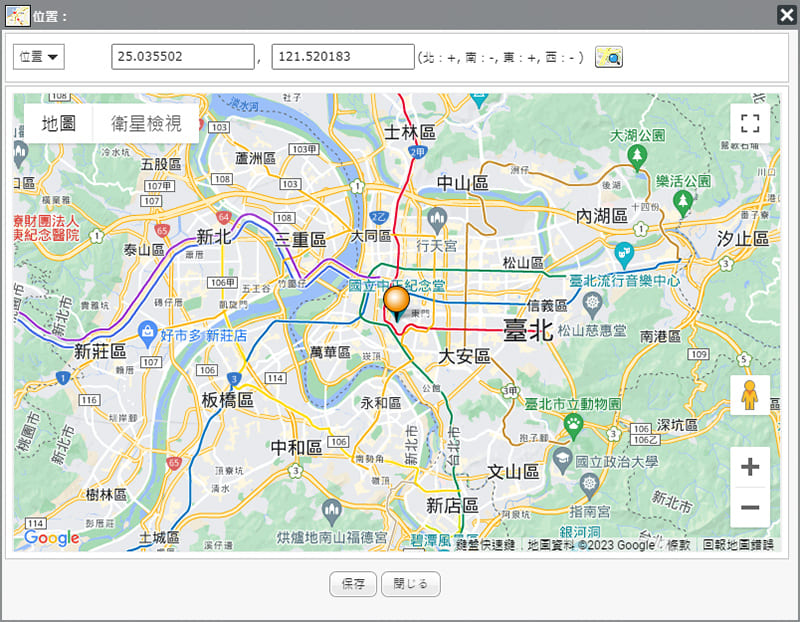Screen dimensions: 800x622
Task: Click the 回報地圖錯誤 link
Action: pos(738,545)
